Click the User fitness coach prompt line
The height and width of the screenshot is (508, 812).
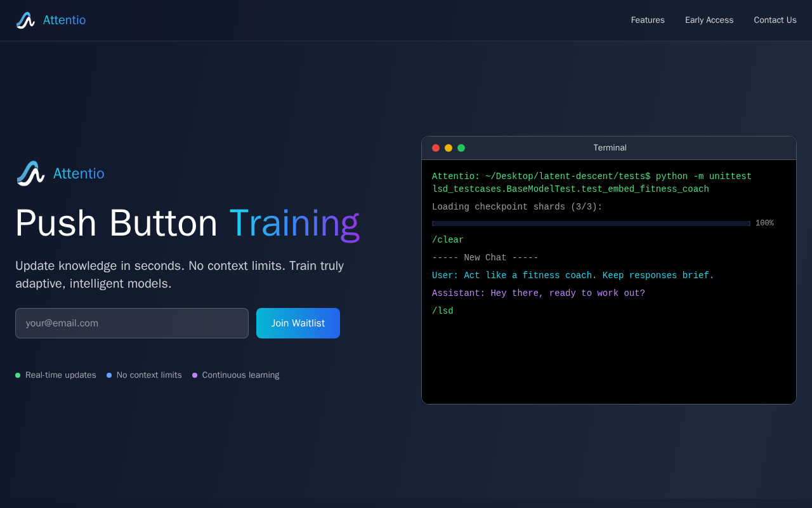point(573,276)
